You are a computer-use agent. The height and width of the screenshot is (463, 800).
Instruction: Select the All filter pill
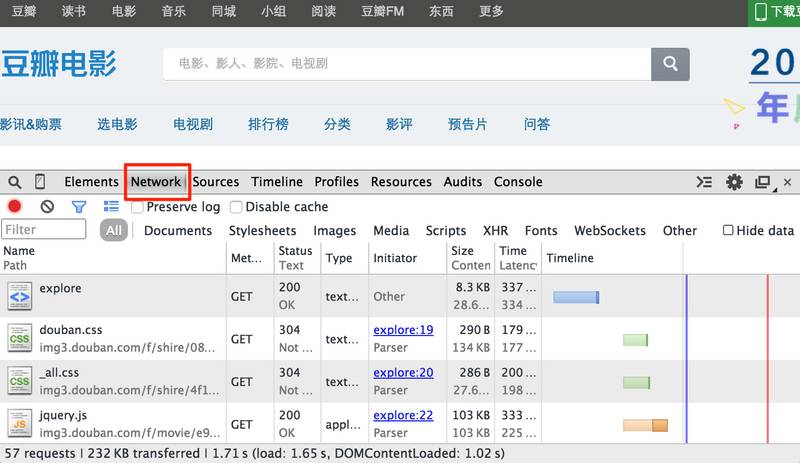(114, 230)
